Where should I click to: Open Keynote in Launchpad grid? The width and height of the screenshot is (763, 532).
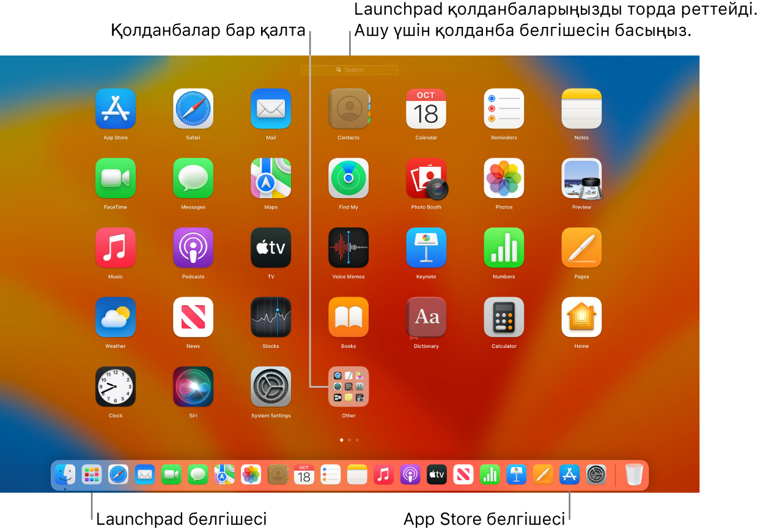tap(426, 248)
